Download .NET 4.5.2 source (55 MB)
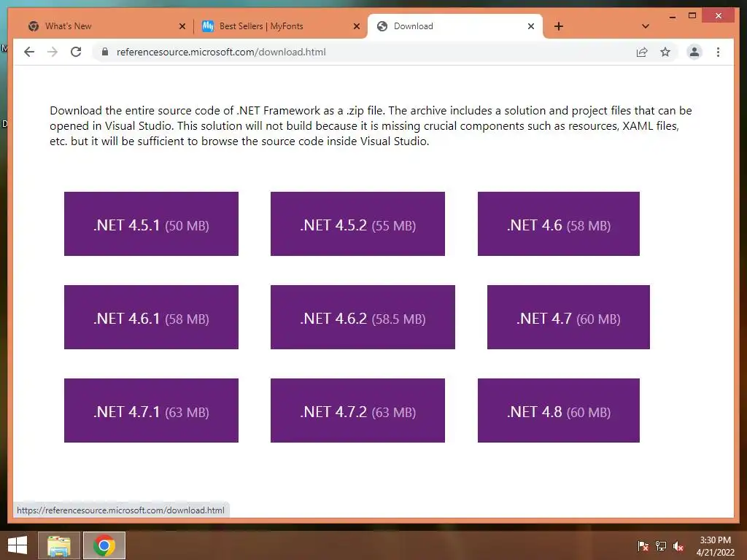This screenshot has width=747, height=560. pos(357,224)
